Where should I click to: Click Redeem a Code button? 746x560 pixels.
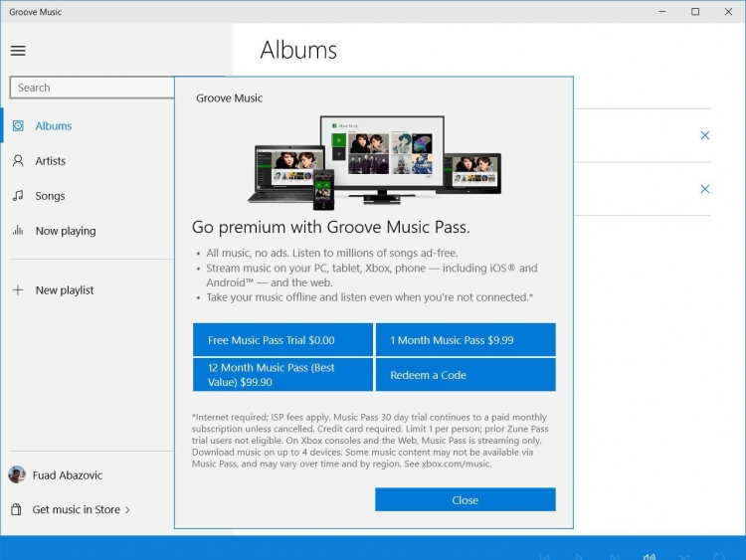click(466, 375)
